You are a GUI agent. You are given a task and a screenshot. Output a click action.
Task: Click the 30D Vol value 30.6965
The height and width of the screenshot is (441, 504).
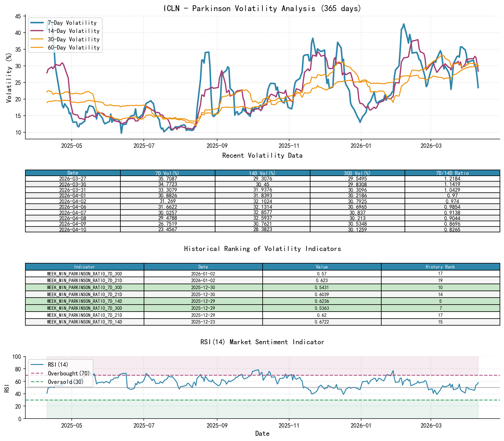click(357, 207)
